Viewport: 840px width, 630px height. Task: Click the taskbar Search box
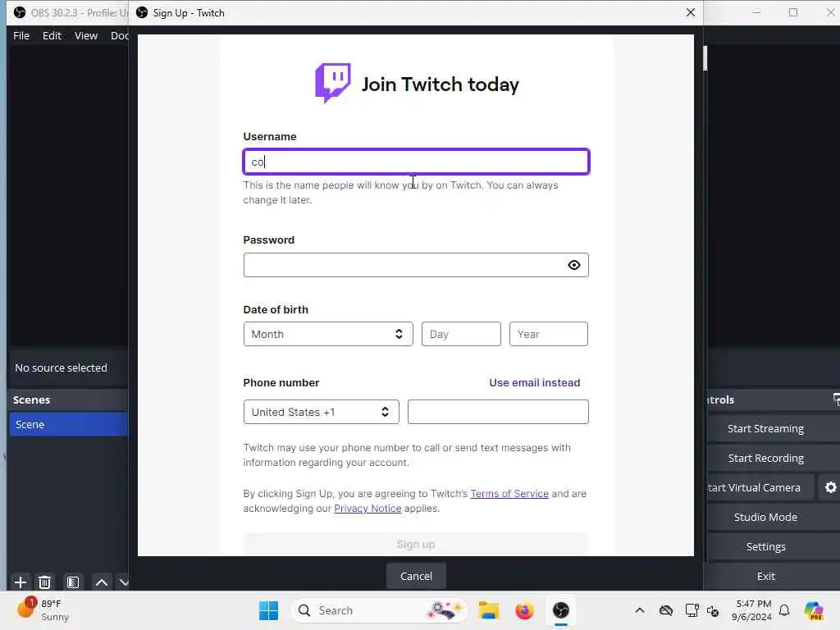(378, 610)
